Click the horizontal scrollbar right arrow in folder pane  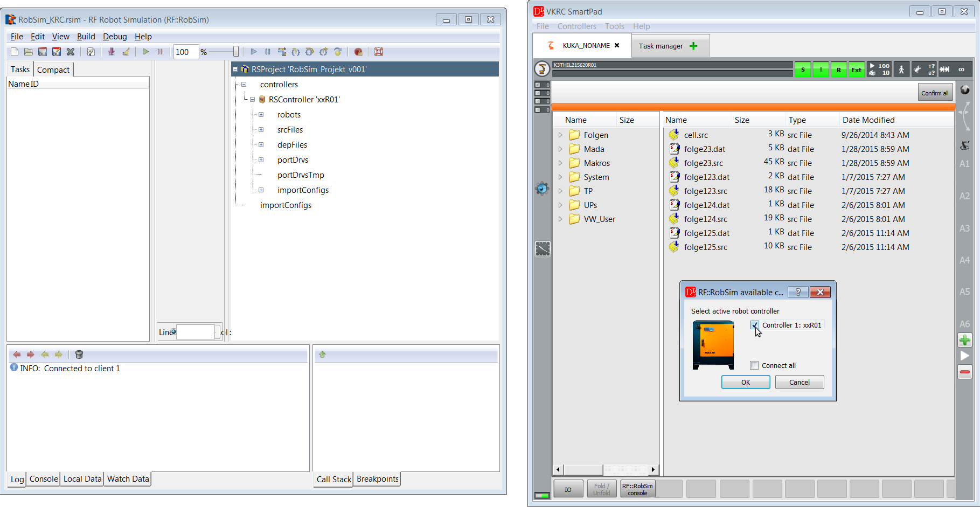click(x=653, y=469)
